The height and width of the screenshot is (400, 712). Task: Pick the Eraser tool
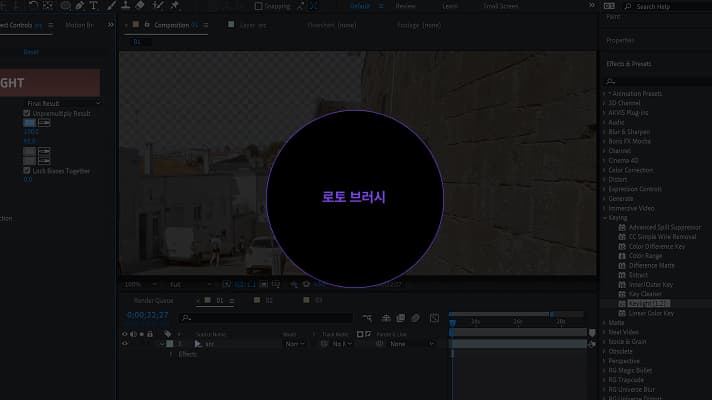140,5
